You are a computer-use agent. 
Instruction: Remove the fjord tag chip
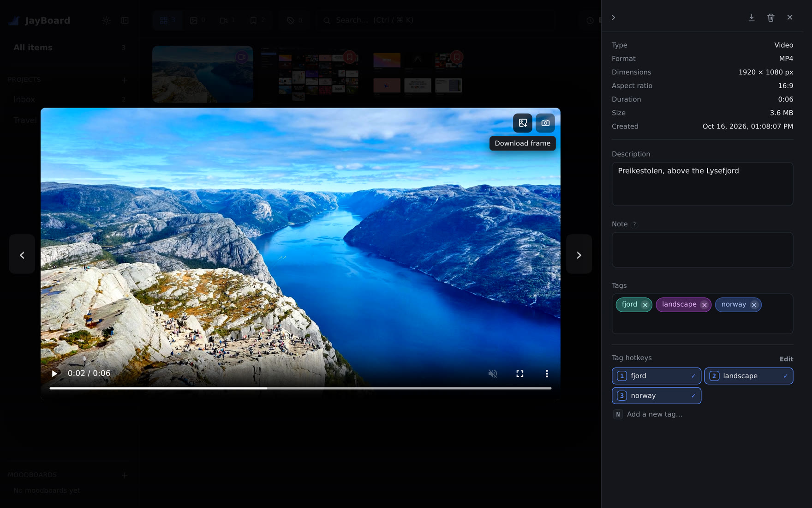click(x=645, y=305)
